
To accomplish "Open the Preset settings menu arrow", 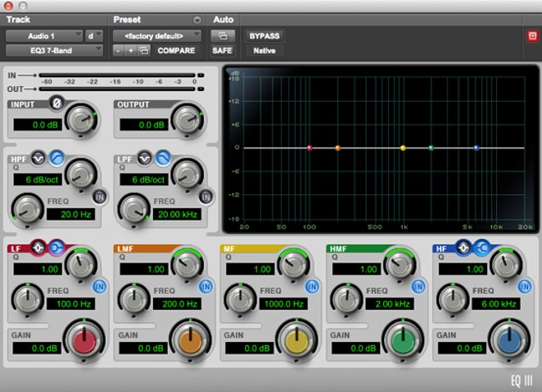I will pyautogui.click(x=197, y=19).
